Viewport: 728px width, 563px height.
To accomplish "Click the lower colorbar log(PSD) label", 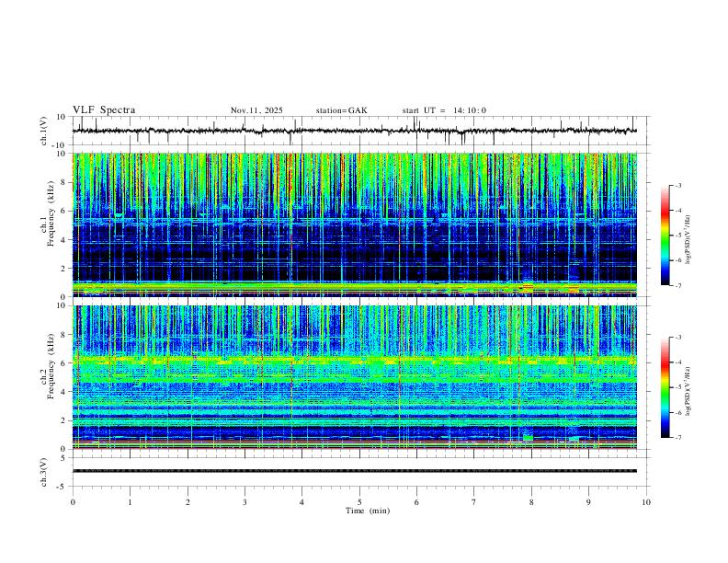I will pos(689,391).
